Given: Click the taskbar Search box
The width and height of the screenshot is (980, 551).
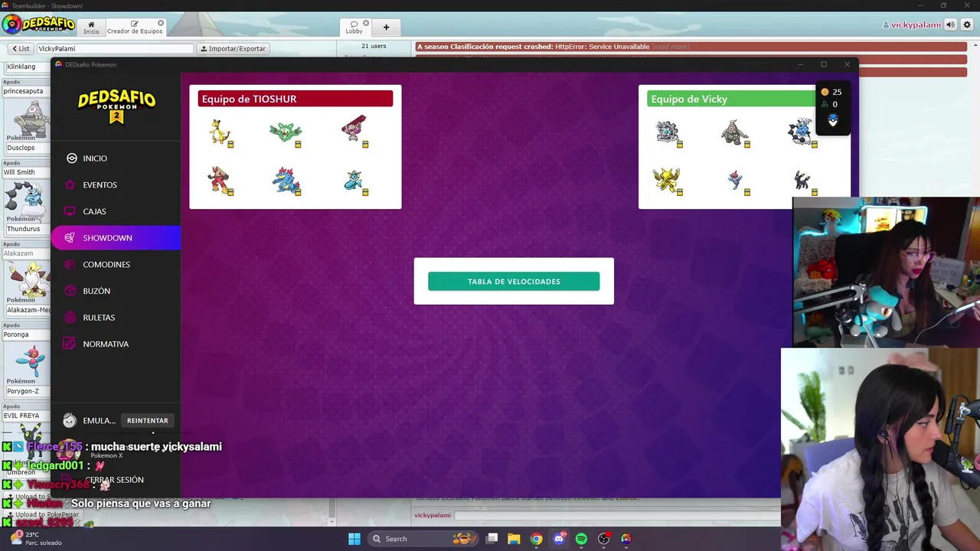Looking at the screenshot, I should click(x=423, y=539).
